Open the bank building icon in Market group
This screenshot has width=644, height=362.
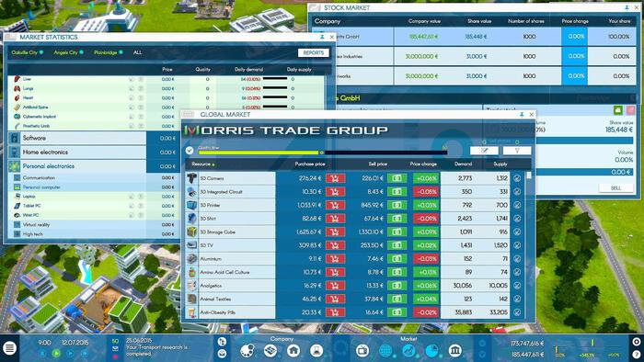455,351
